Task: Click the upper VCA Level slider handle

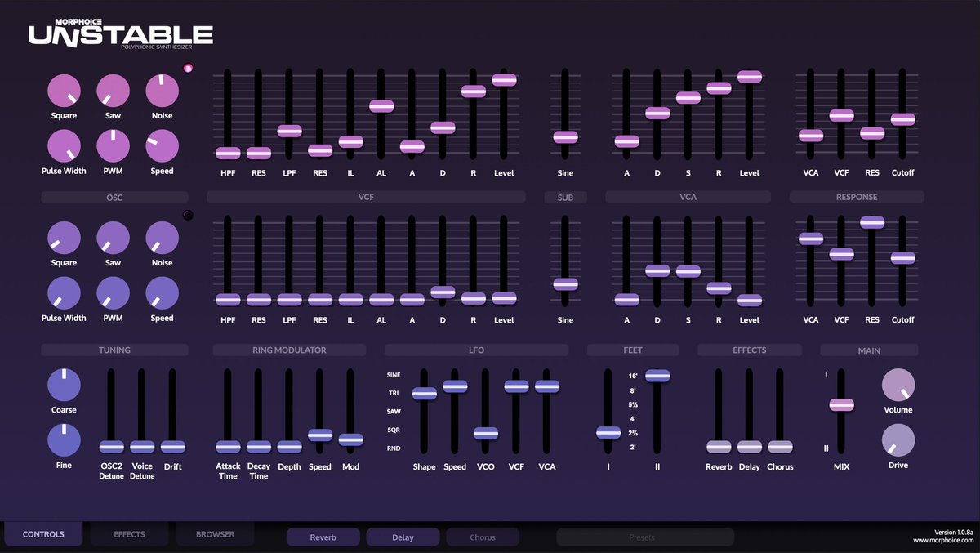Action: point(749,77)
